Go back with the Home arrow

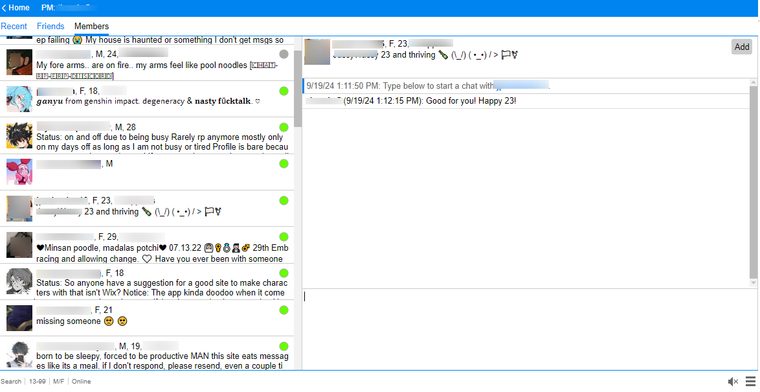(15, 8)
